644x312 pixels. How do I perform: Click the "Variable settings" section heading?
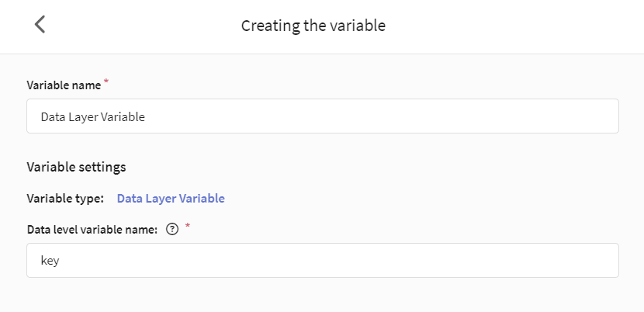(76, 168)
